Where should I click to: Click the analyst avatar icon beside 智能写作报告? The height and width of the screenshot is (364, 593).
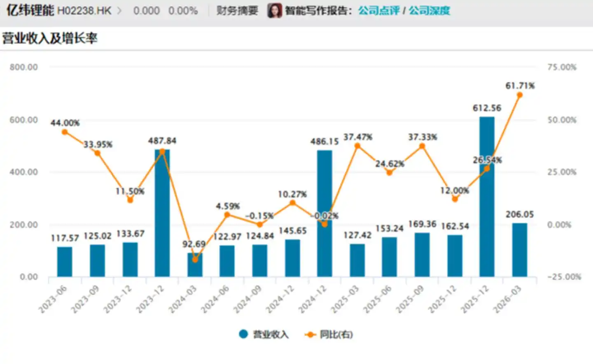275,11
